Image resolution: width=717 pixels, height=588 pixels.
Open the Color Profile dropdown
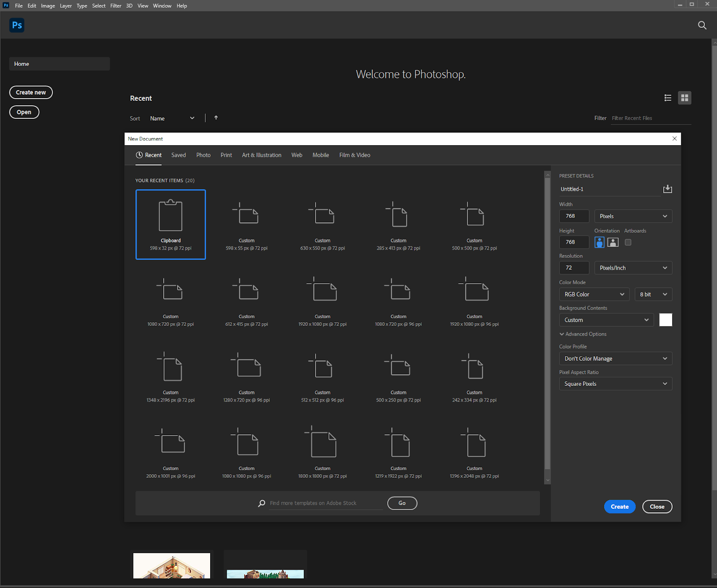coord(616,359)
